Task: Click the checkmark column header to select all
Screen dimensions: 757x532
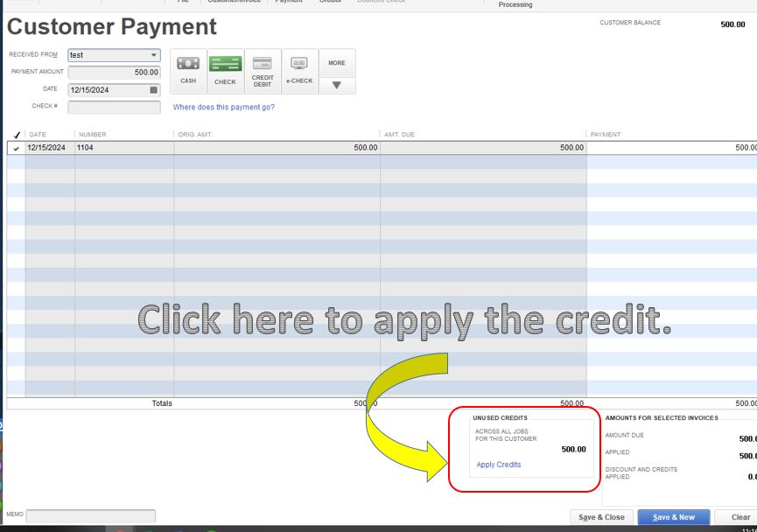Action: click(17, 135)
